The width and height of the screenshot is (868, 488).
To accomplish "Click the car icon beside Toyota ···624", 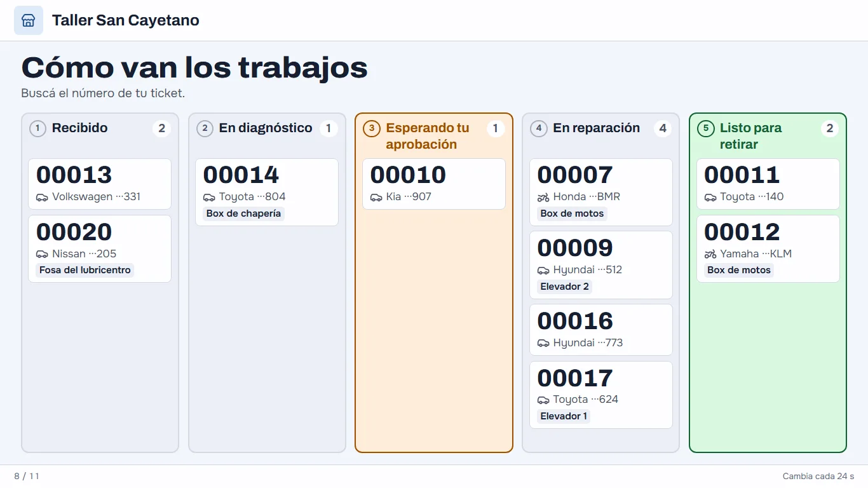I will point(543,400).
